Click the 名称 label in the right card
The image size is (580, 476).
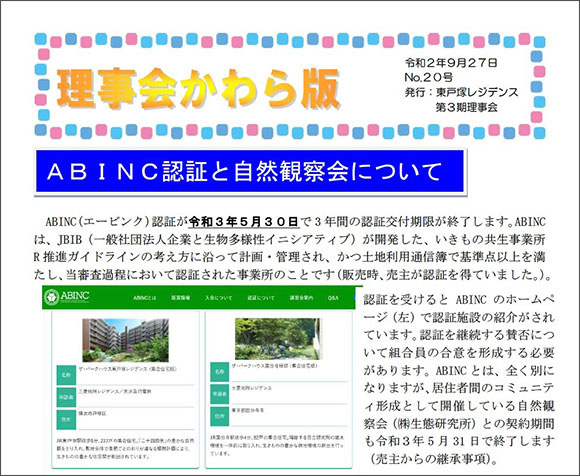tap(220, 372)
